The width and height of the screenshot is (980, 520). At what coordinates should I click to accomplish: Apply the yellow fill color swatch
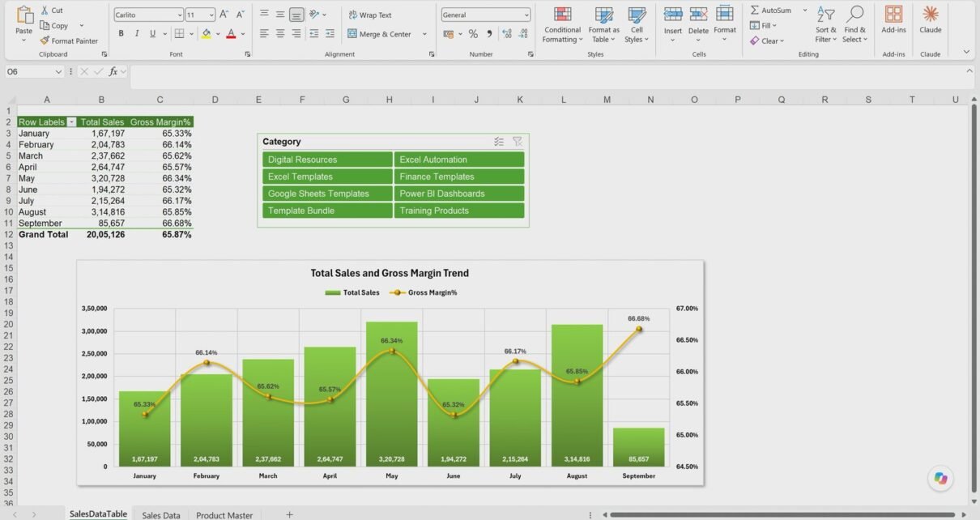click(207, 34)
